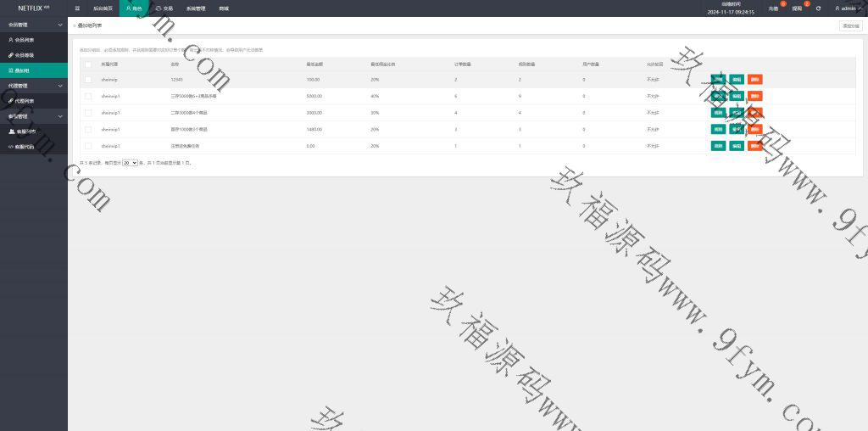Toggle the select-all checkbox in table header

click(87, 64)
